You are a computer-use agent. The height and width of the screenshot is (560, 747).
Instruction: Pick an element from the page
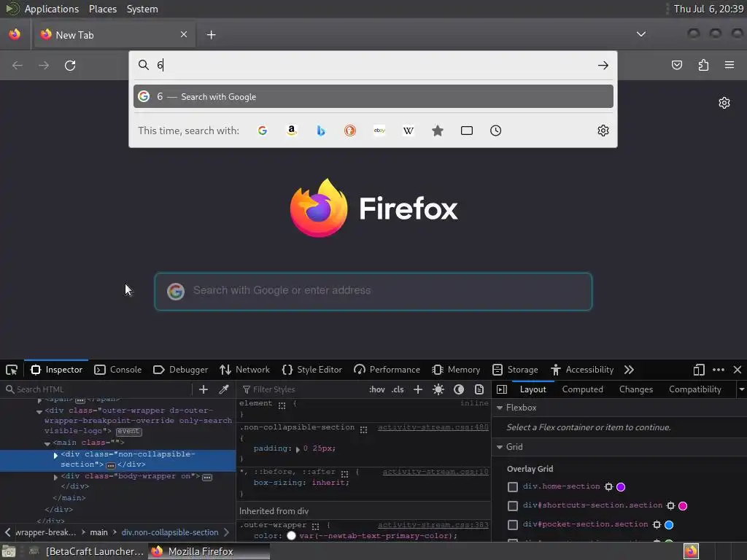coord(12,370)
